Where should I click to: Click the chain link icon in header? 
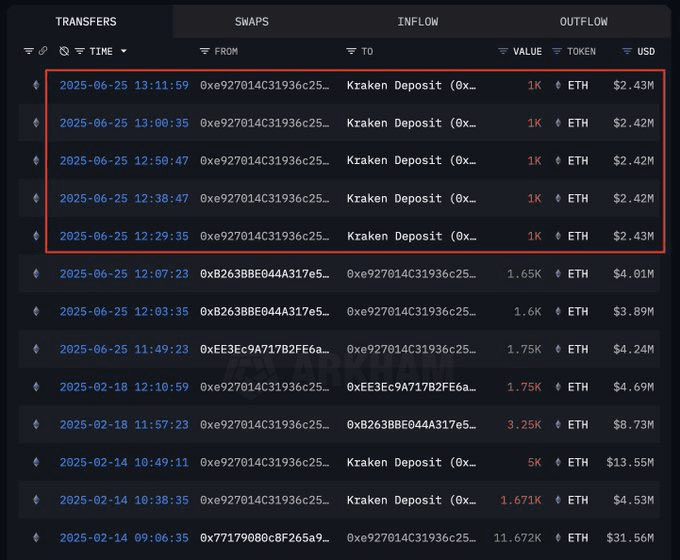pos(43,51)
